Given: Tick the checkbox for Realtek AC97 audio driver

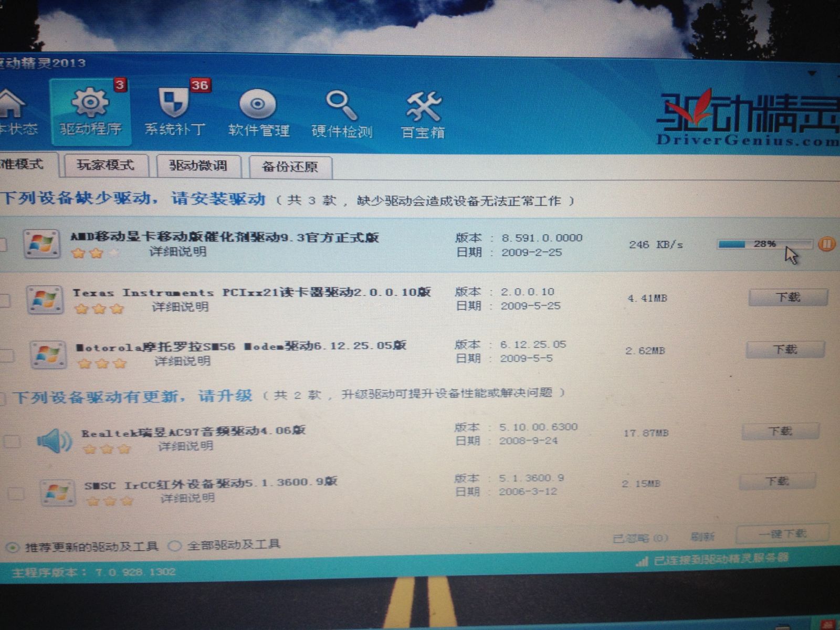Looking at the screenshot, I should (x=12, y=441).
